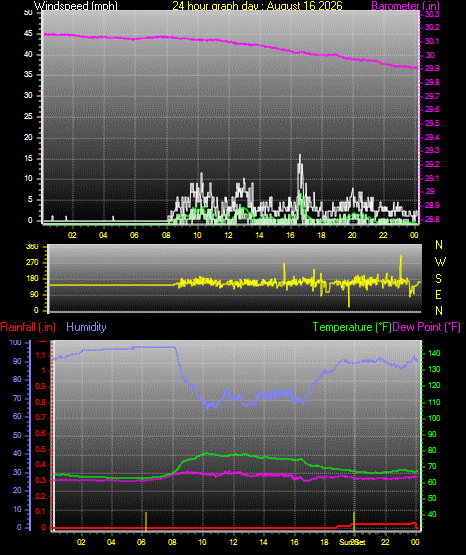Click the 45 mph windspeed scale value

(28, 34)
